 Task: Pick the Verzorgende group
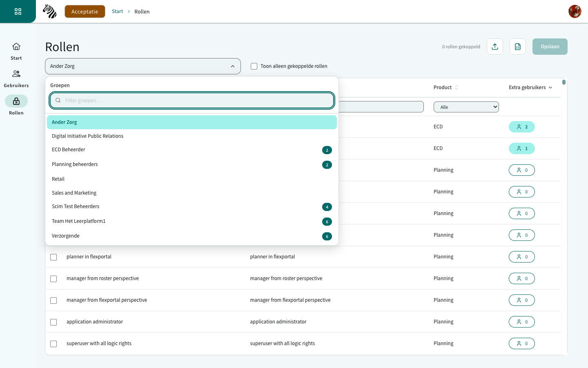[192, 236]
